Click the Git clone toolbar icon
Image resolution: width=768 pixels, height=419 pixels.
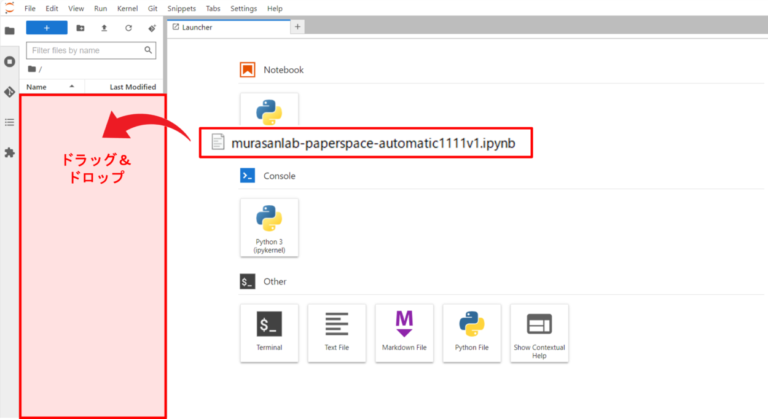click(x=152, y=28)
